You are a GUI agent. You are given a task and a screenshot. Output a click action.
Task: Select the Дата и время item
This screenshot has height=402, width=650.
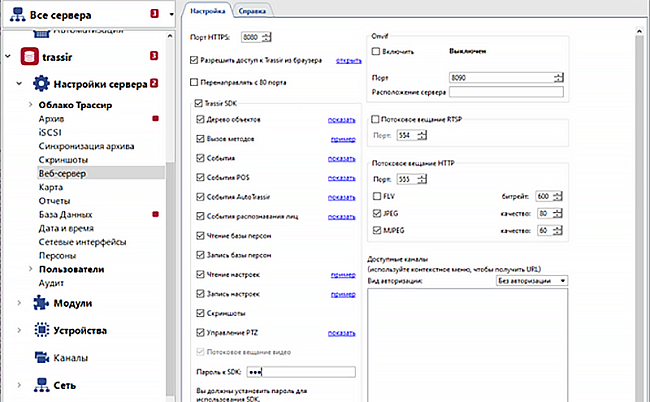[x=66, y=228]
